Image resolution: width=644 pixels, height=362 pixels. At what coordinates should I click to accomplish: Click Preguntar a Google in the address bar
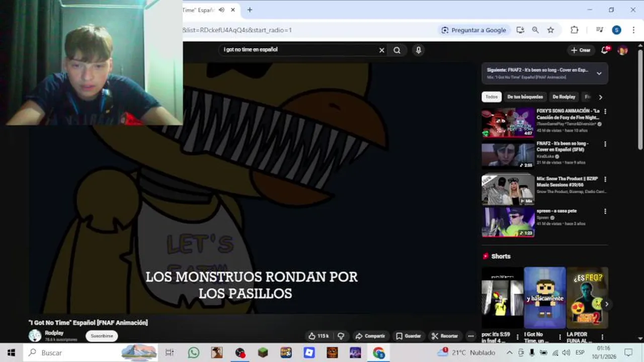(473, 30)
